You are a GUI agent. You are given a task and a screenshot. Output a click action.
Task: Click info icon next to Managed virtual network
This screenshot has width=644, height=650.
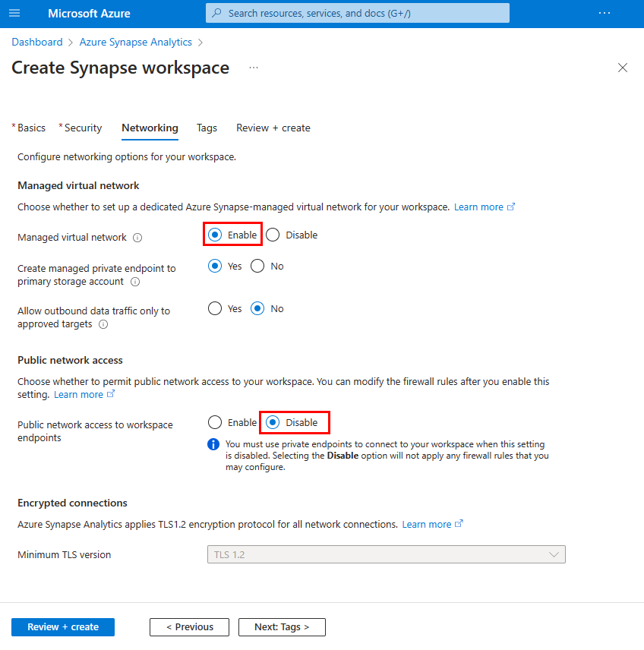137,238
